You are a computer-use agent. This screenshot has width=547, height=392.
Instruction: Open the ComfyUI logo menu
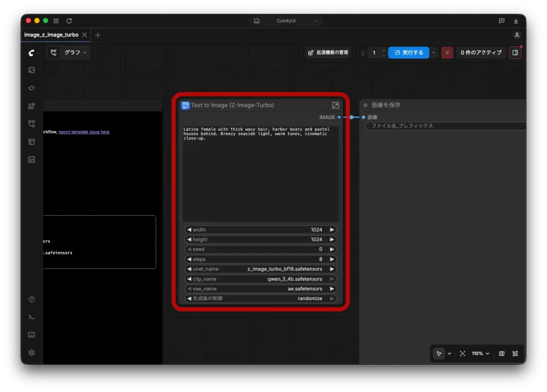point(32,53)
